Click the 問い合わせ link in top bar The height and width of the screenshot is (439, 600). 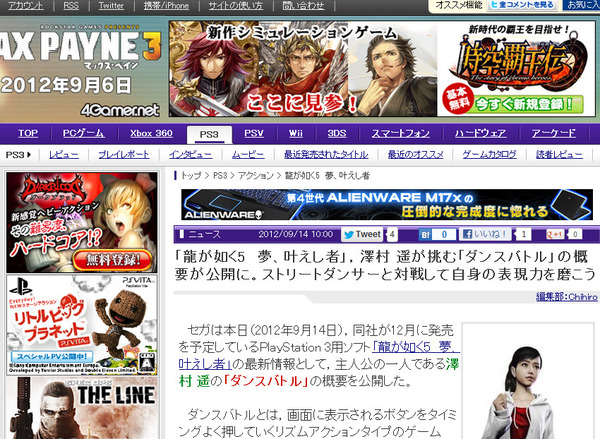303,5
